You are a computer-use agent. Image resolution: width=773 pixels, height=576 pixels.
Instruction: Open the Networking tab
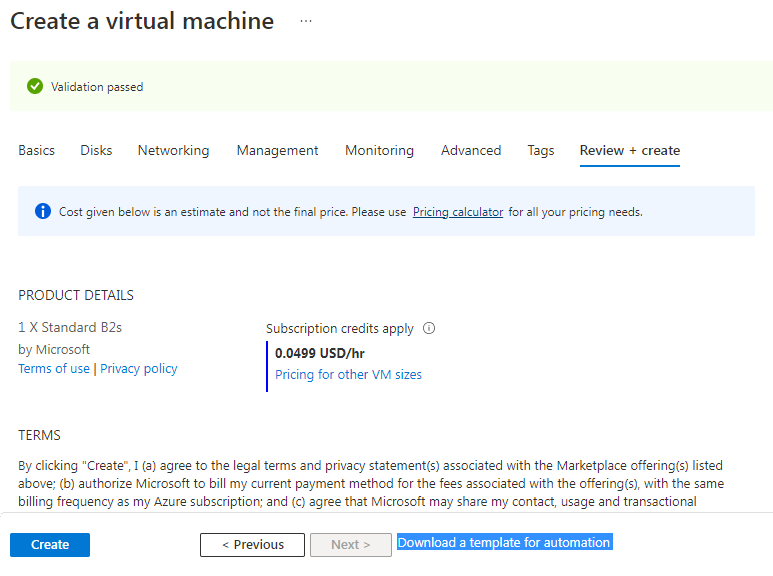pos(174,150)
